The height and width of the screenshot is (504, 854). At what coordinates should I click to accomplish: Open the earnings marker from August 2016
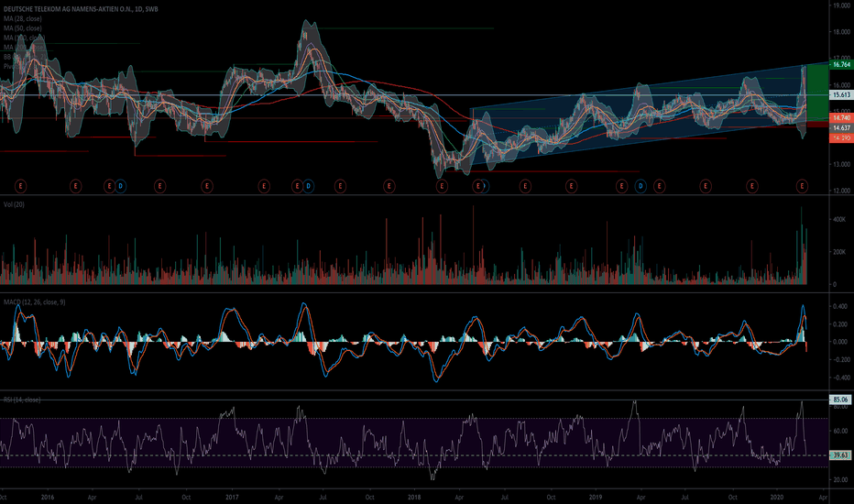tap(159, 186)
